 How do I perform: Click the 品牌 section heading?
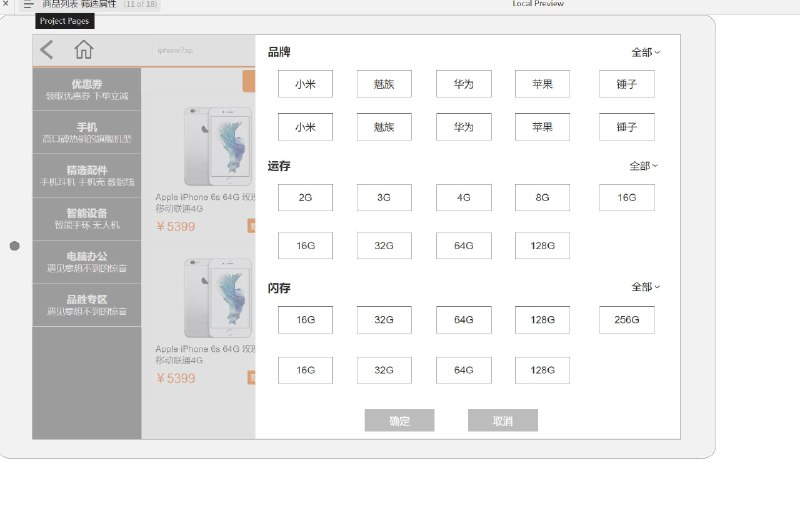(279, 52)
